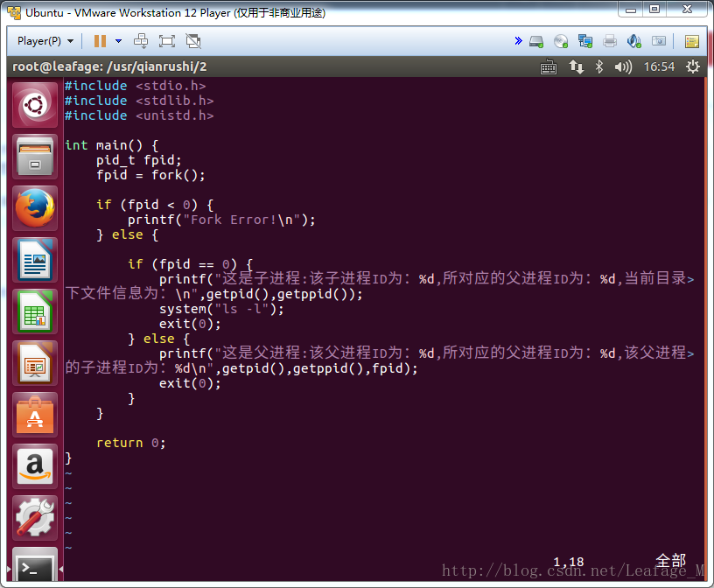Click the CD/DVD drive device icon
Image resolution: width=714 pixels, height=588 pixels.
tap(561, 41)
